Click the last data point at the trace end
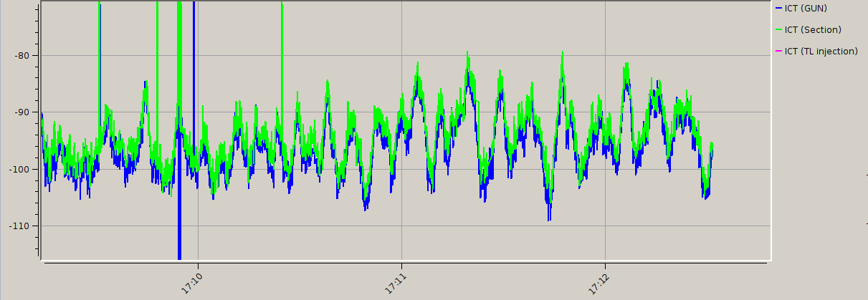868x300 pixels. click(712, 145)
